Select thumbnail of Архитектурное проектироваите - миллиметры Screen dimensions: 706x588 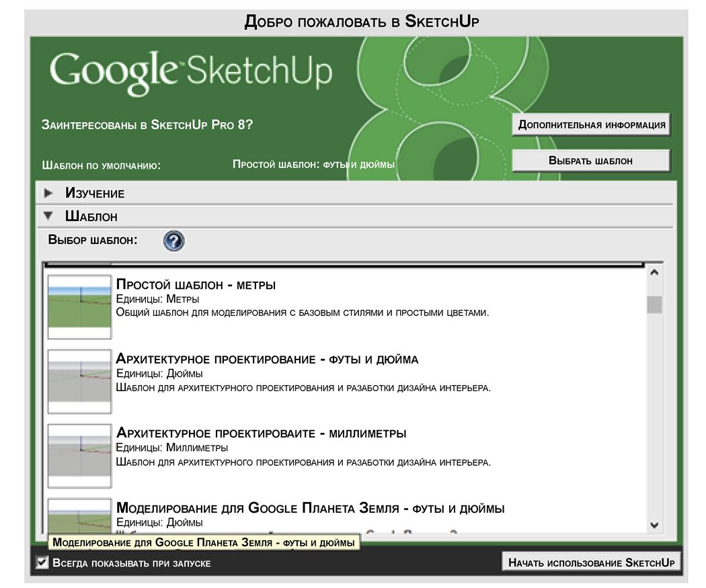(79, 456)
